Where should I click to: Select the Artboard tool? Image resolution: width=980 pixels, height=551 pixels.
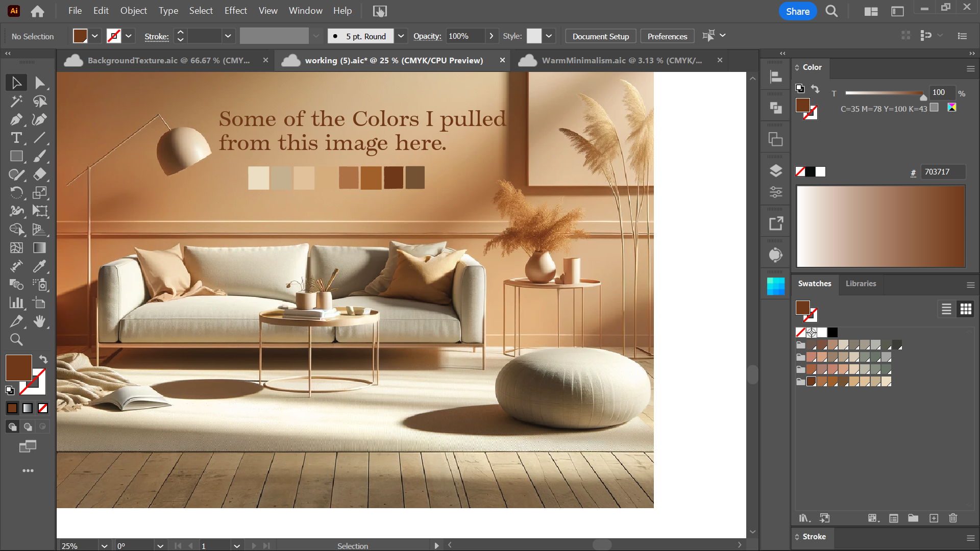39,303
